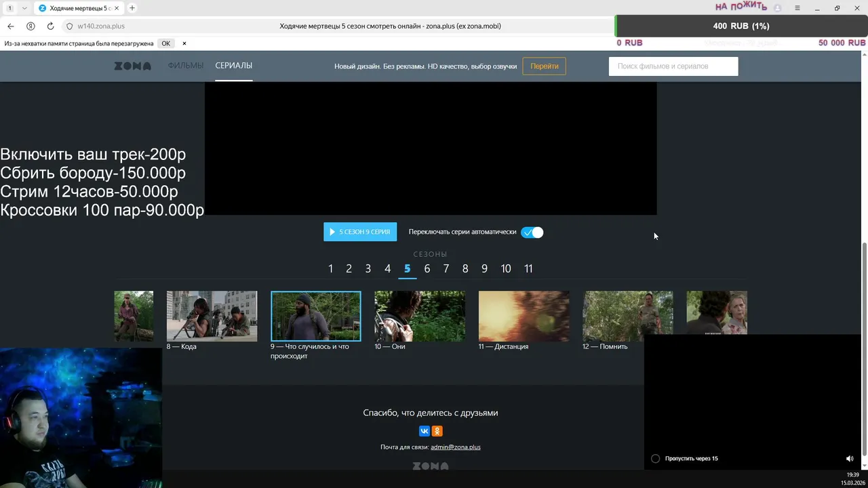Open the cropped thumbnail left of episode 8

pyautogui.click(x=134, y=316)
